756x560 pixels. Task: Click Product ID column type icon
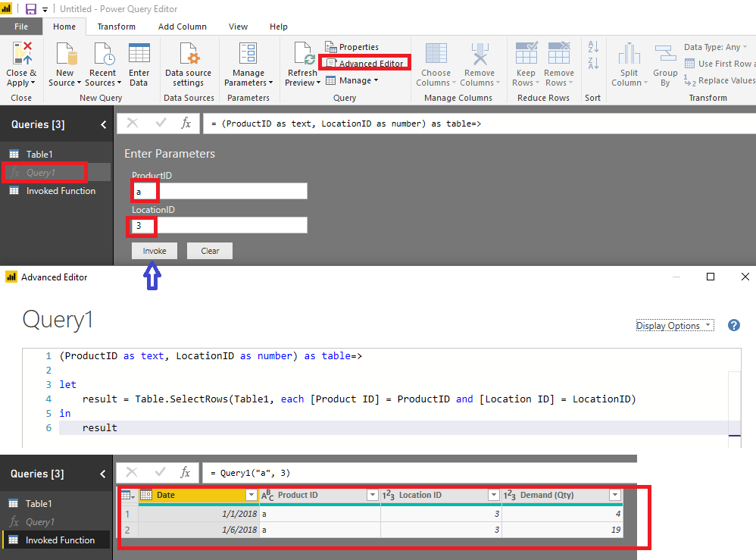tap(267, 495)
